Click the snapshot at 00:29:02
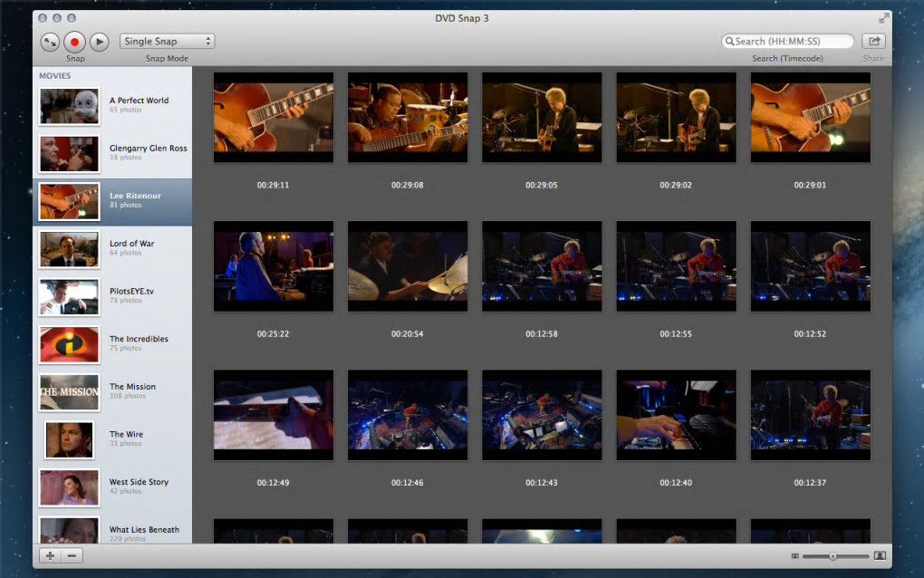Viewport: 924px width, 578px height. [x=677, y=117]
